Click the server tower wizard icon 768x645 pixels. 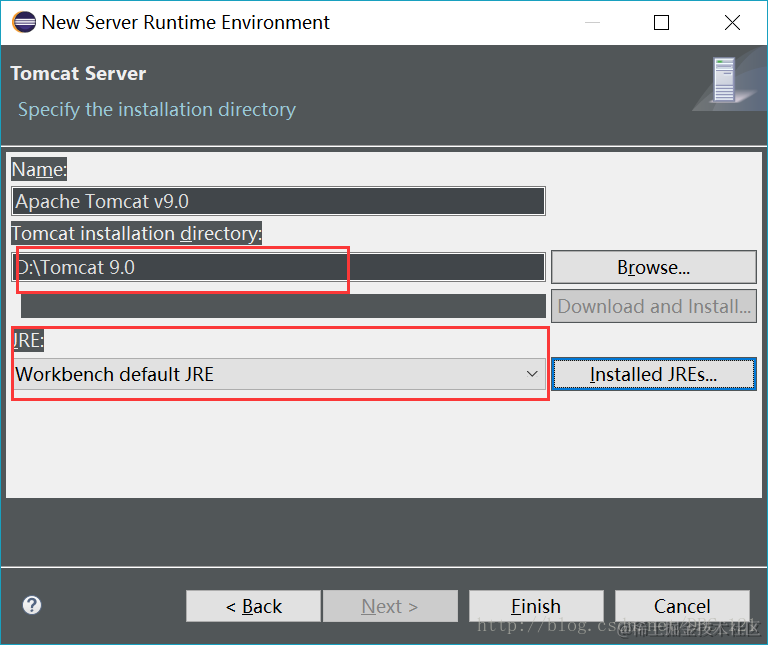[x=724, y=80]
